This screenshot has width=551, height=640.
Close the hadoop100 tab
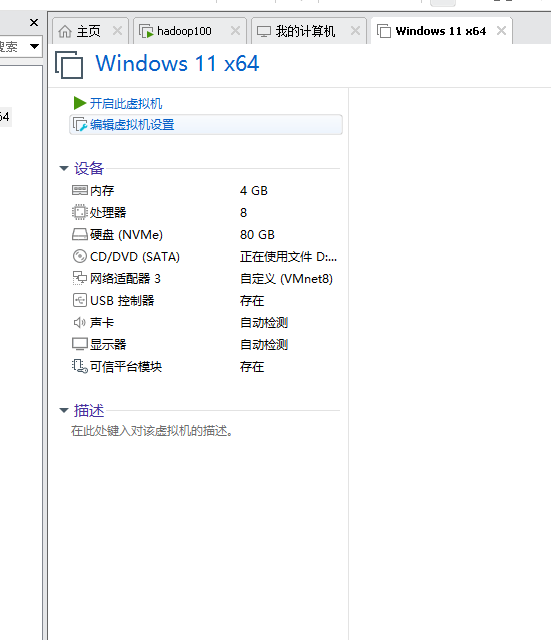tap(235, 31)
